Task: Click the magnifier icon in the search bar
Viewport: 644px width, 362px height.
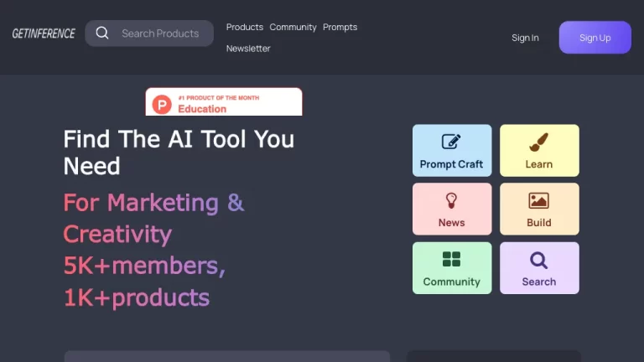Action: coord(102,34)
